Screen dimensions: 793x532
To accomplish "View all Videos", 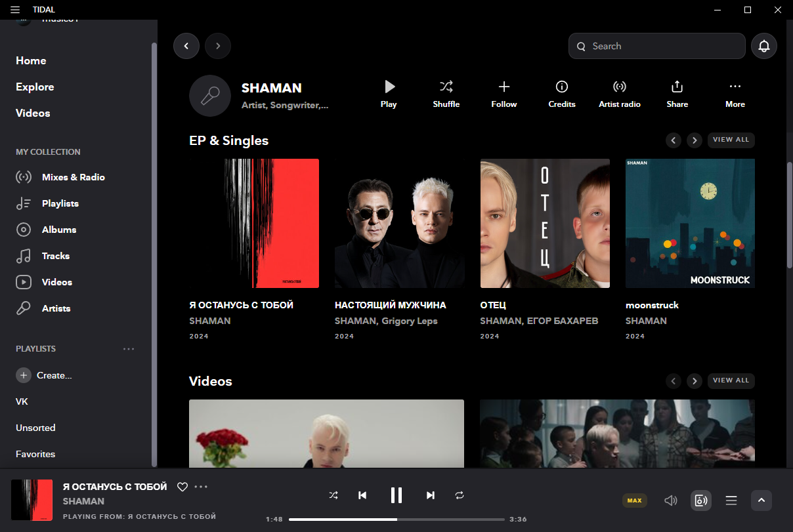I will pyautogui.click(x=731, y=380).
